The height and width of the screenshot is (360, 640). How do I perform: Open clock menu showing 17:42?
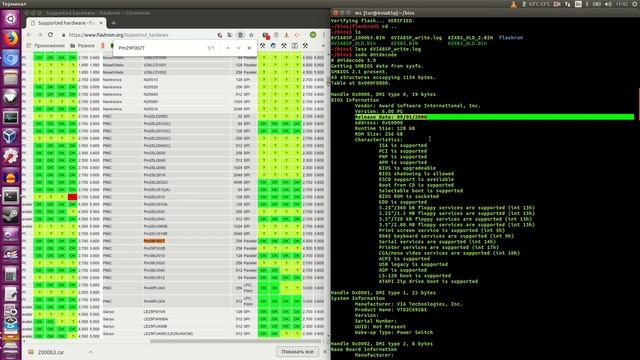pos(622,4)
